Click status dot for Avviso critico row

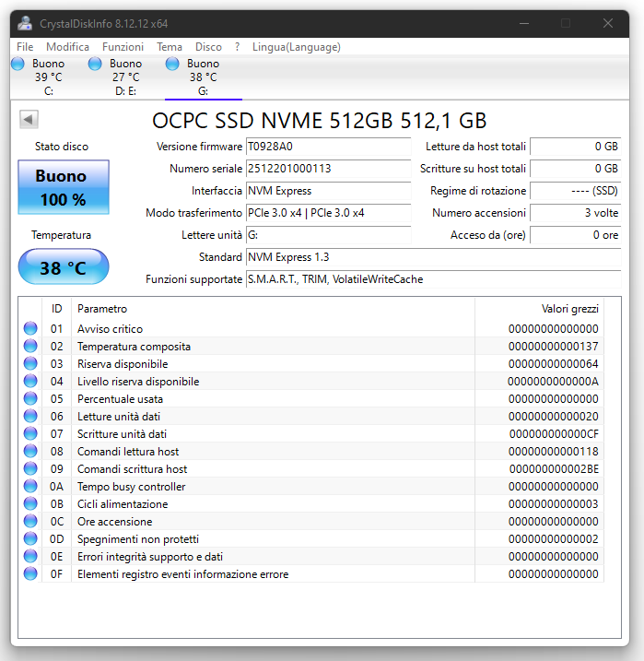(30, 328)
